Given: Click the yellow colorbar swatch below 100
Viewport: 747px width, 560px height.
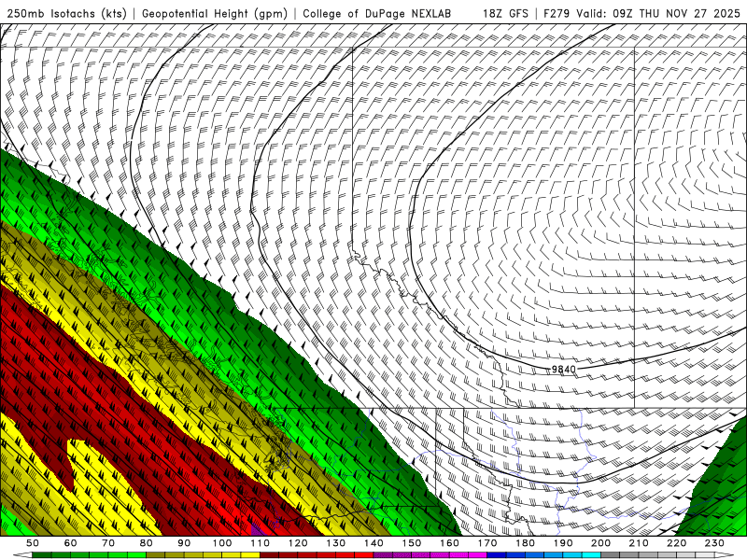Looking at the screenshot, I should click(231, 555).
